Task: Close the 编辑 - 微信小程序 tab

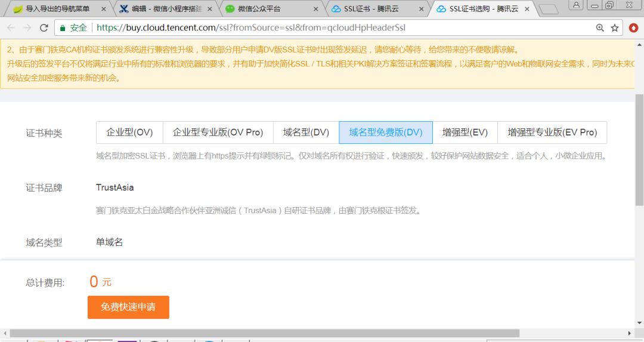Action: (x=209, y=8)
